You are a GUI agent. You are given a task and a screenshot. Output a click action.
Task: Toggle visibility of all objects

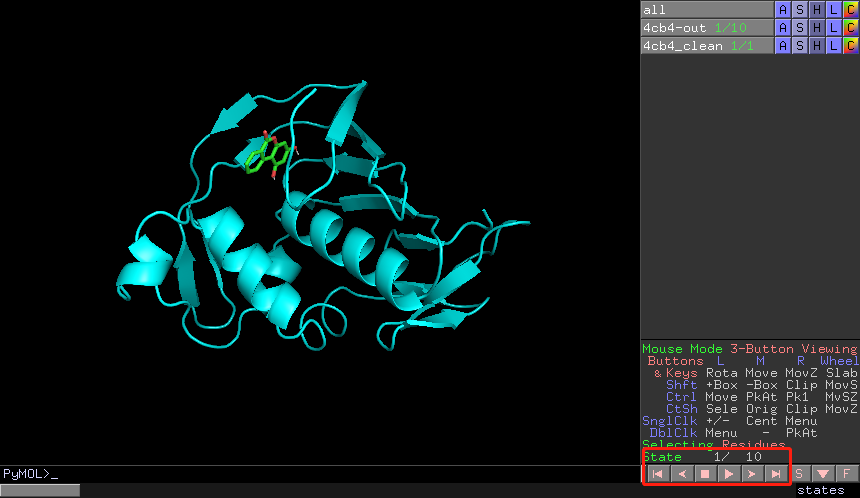[706, 9]
